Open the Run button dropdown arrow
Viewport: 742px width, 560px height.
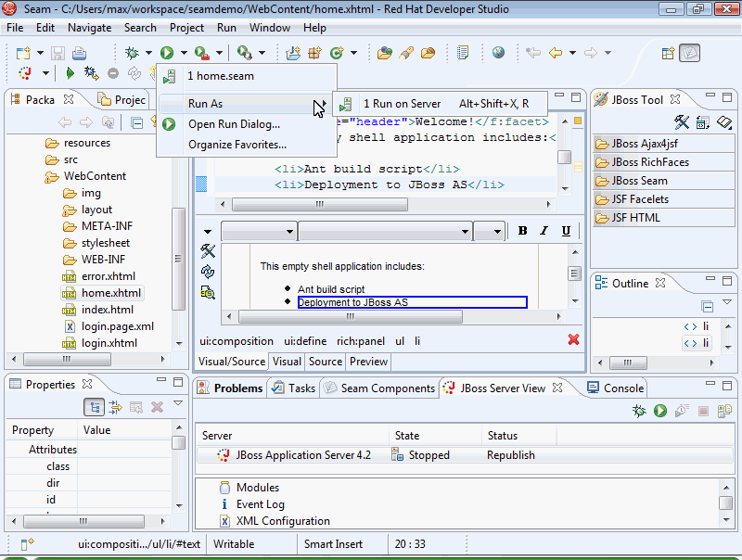[184, 53]
